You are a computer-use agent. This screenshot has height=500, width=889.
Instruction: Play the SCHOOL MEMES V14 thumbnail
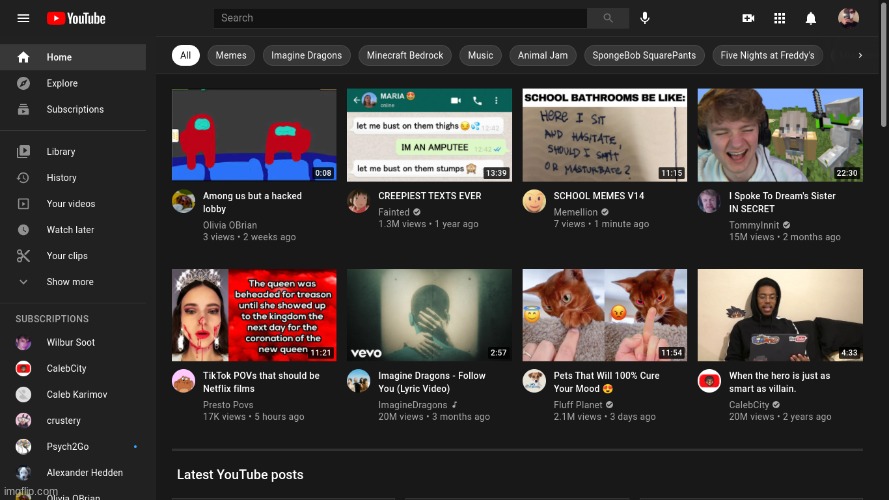[604, 135]
